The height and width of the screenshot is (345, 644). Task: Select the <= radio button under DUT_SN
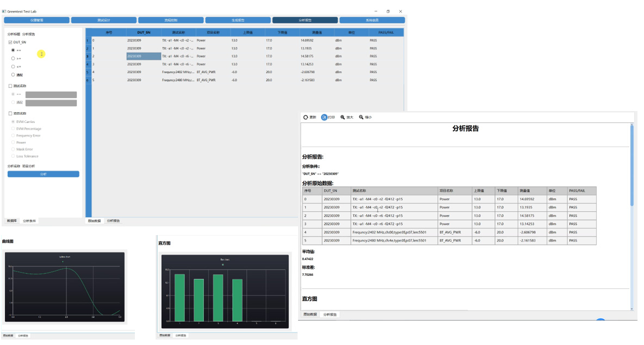13,66
